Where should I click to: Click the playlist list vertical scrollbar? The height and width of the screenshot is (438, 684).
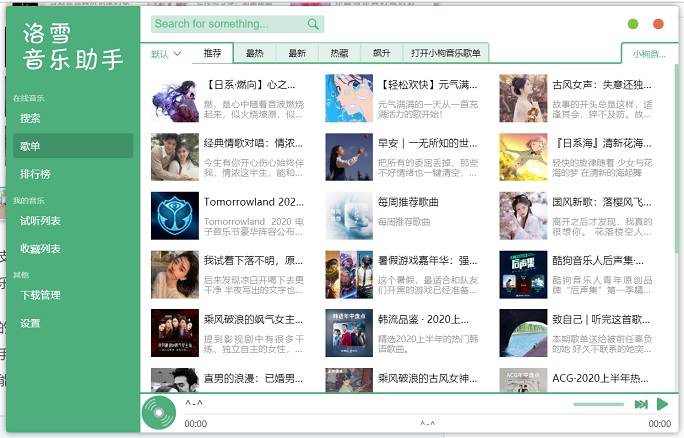click(x=676, y=157)
